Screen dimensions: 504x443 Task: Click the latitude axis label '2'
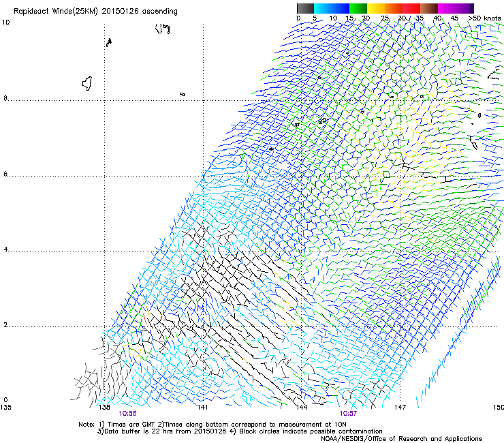coord(5,325)
